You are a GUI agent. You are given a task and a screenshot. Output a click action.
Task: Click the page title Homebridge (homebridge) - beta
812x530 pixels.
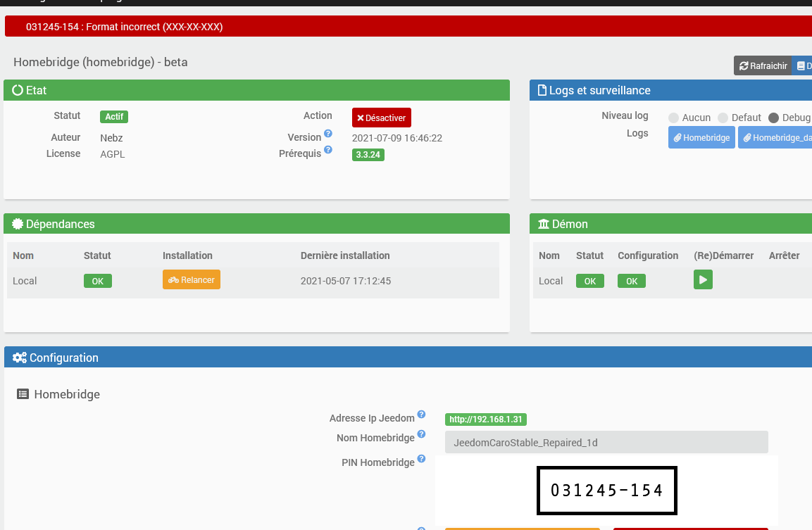[101, 62]
